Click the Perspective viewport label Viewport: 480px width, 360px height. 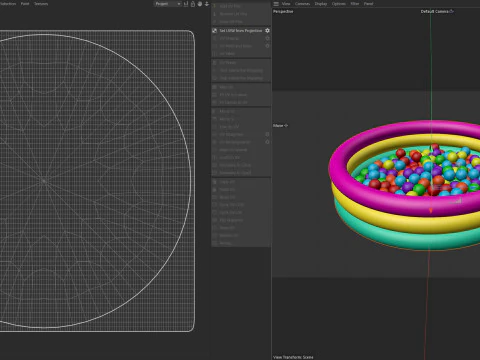point(283,11)
